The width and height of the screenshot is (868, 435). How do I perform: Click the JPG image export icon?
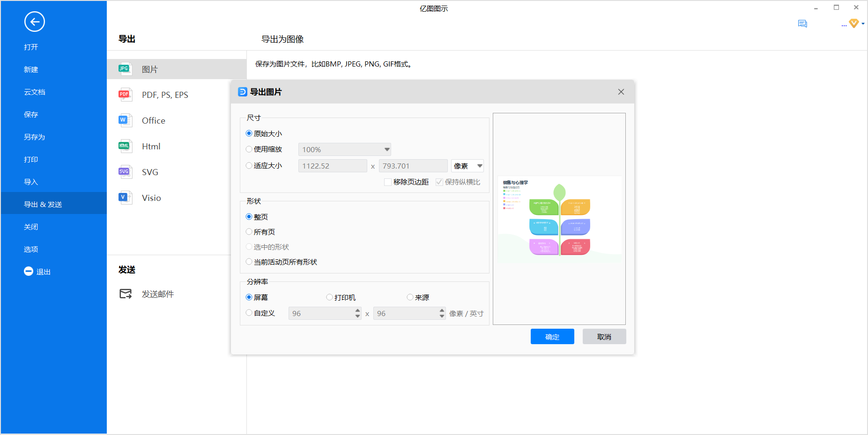pos(125,69)
